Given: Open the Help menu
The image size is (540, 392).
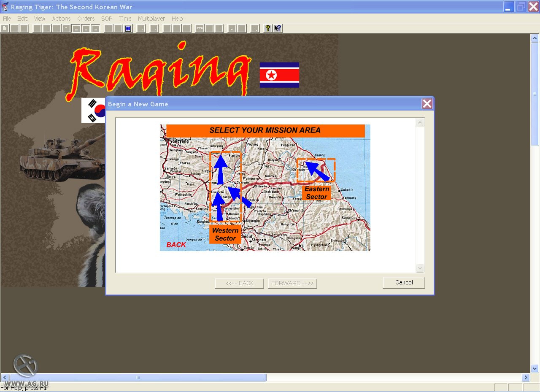Looking at the screenshot, I should tap(177, 19).
